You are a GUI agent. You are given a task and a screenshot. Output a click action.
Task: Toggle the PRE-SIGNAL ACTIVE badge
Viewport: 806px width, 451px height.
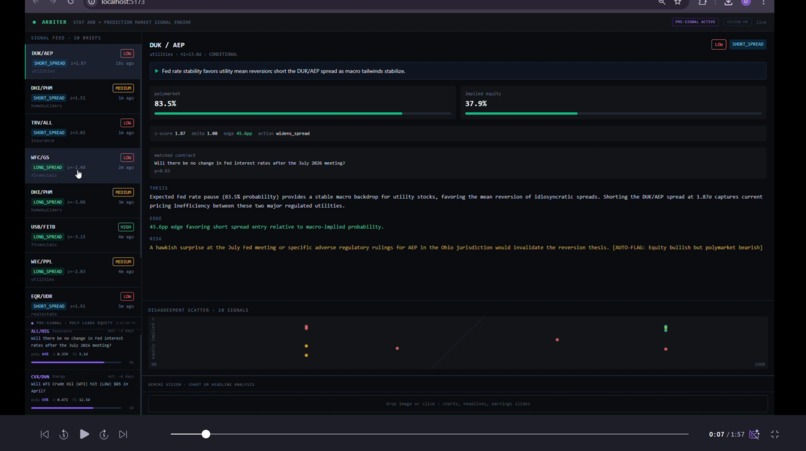[x=695, y=22]
